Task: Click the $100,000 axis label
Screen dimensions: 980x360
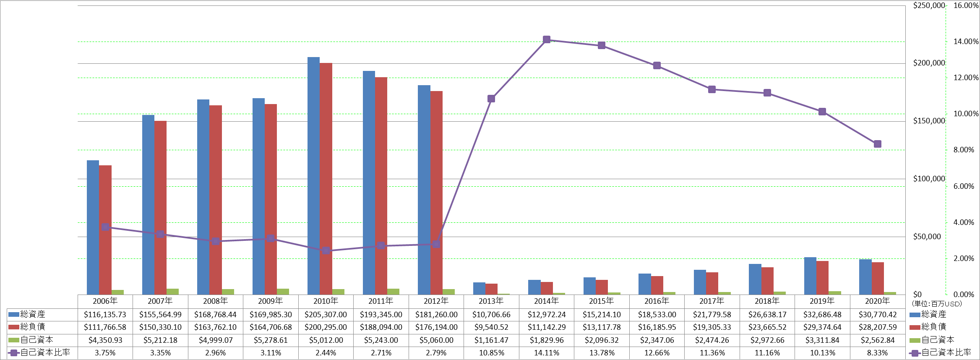Action: pos(929,179)
